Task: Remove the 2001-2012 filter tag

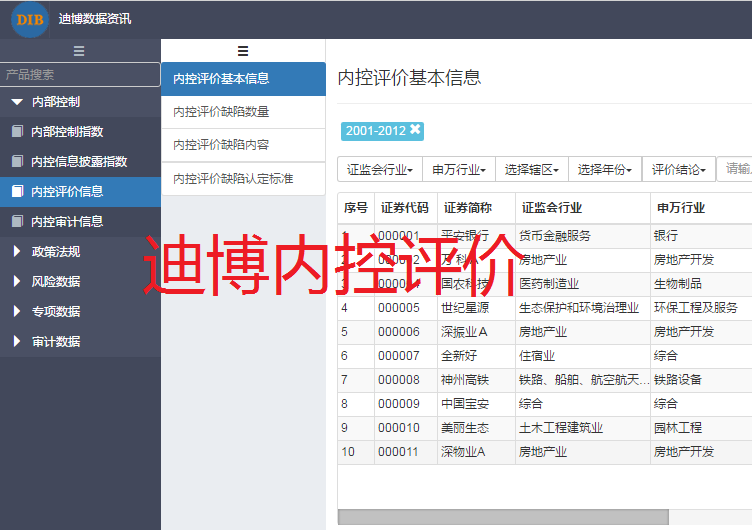Action: coord(415,129)
